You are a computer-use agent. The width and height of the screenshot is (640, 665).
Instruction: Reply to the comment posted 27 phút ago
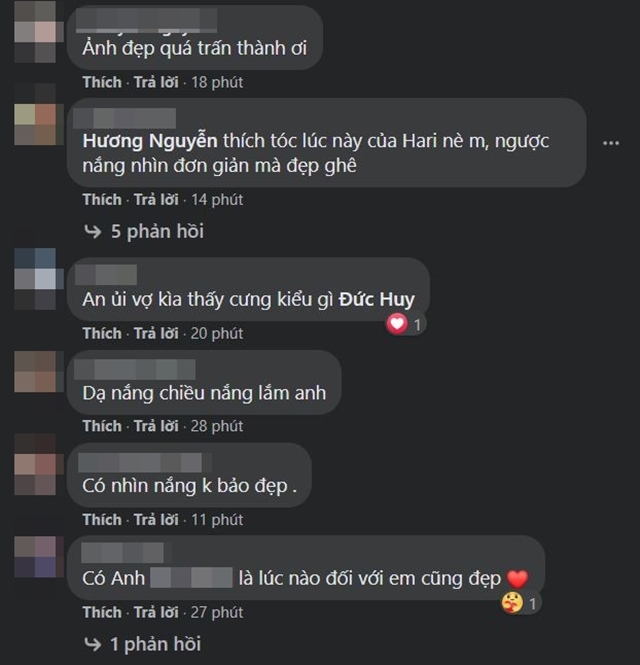[156, 612]
